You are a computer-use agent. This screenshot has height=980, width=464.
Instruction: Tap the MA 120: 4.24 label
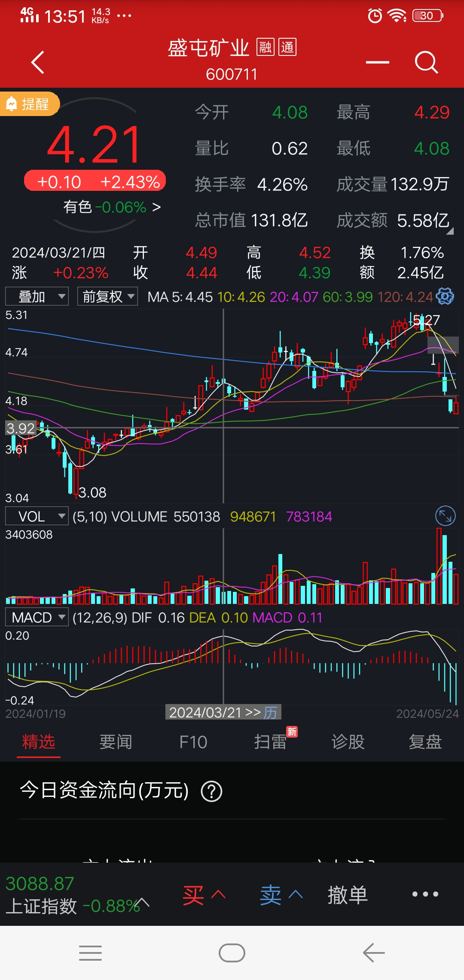[x=405, y=297]
